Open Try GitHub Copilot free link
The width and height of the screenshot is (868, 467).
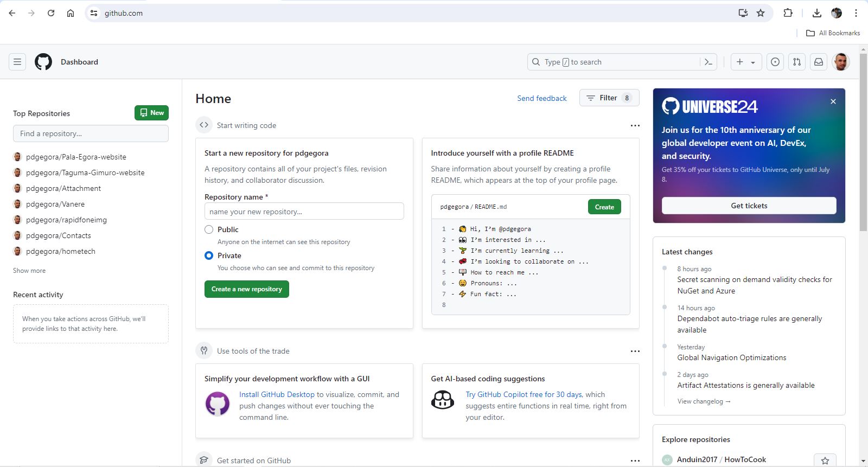tap(524, 394)
